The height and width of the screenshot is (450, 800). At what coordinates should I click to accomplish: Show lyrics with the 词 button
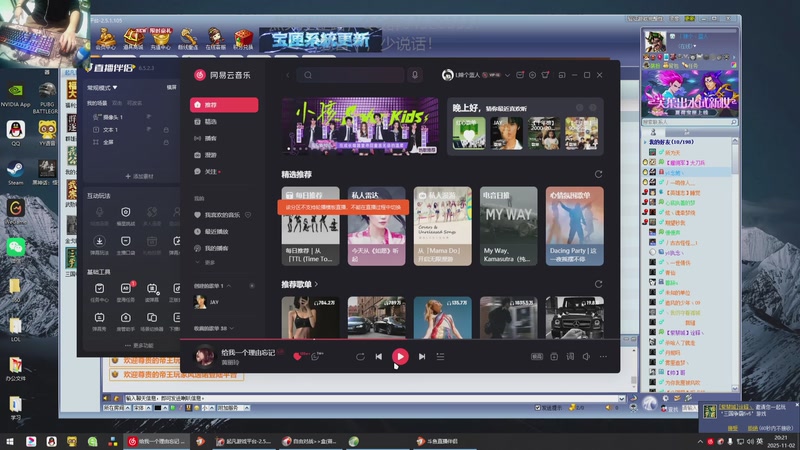[570, 357]
